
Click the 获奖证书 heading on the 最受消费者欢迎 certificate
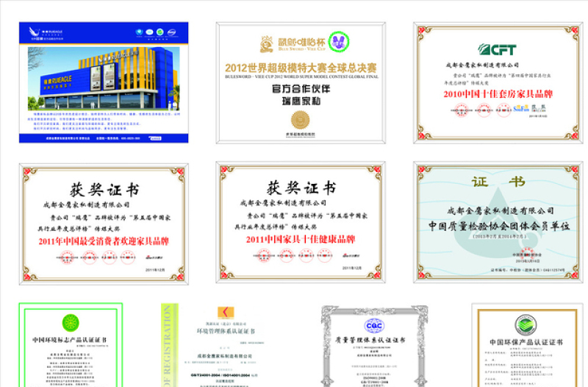click(x=104, y=190)
